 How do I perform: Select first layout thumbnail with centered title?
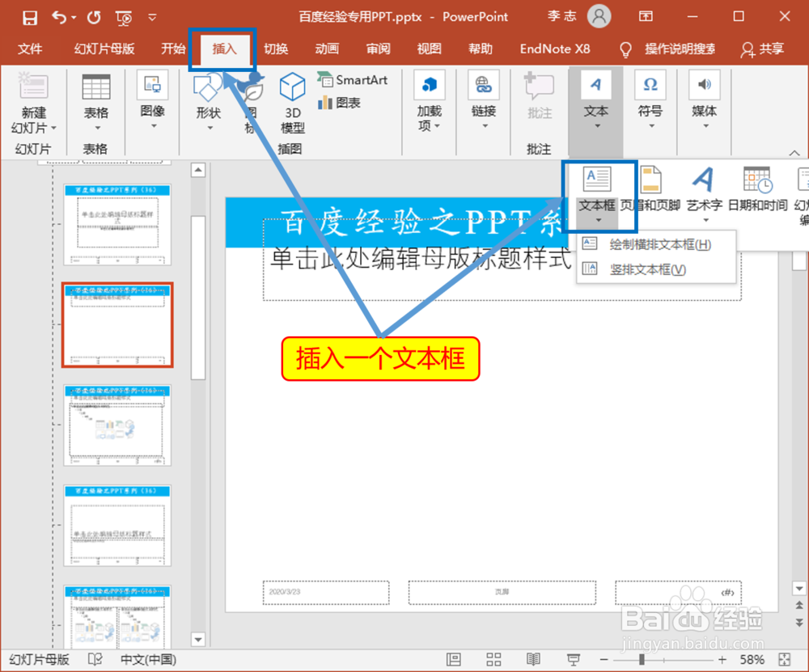[x=117, y=224]
